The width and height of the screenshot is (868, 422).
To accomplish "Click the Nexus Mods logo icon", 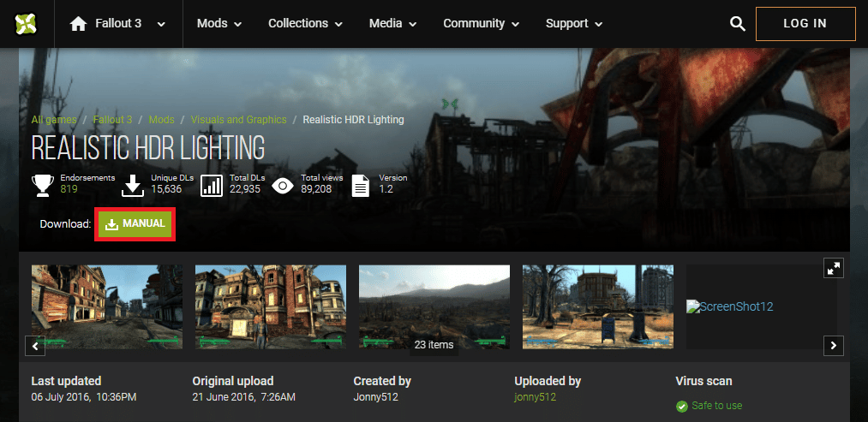I will [24, 23].
